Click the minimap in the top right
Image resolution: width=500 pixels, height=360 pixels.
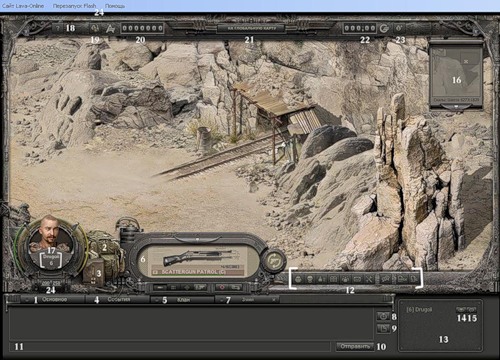click(456, 74)
